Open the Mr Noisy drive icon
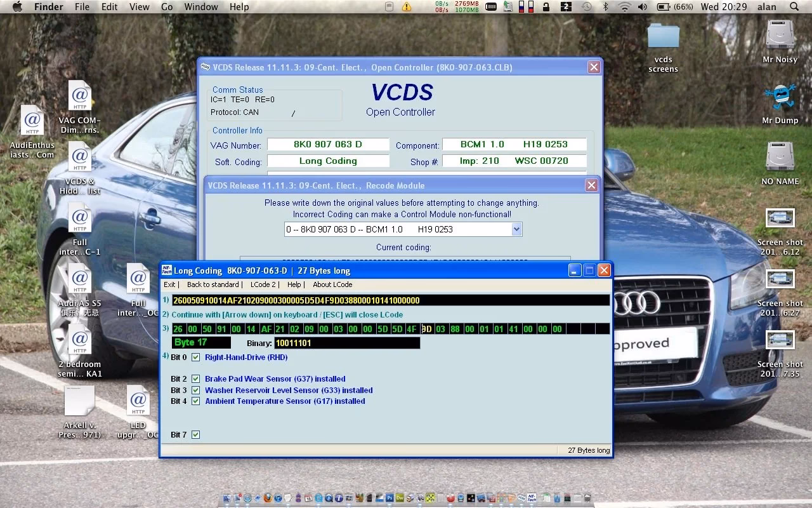 tap(780, 36)
